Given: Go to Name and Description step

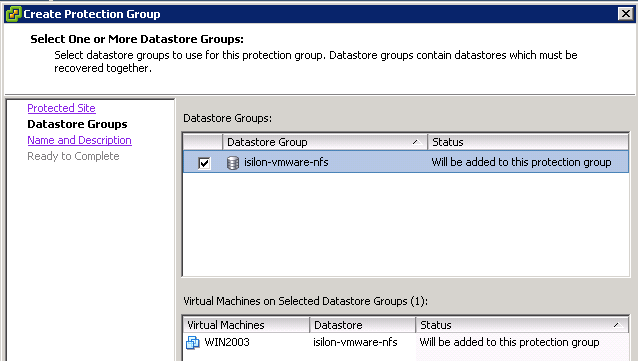Looking at the screenshot, I should coord(79,140).
